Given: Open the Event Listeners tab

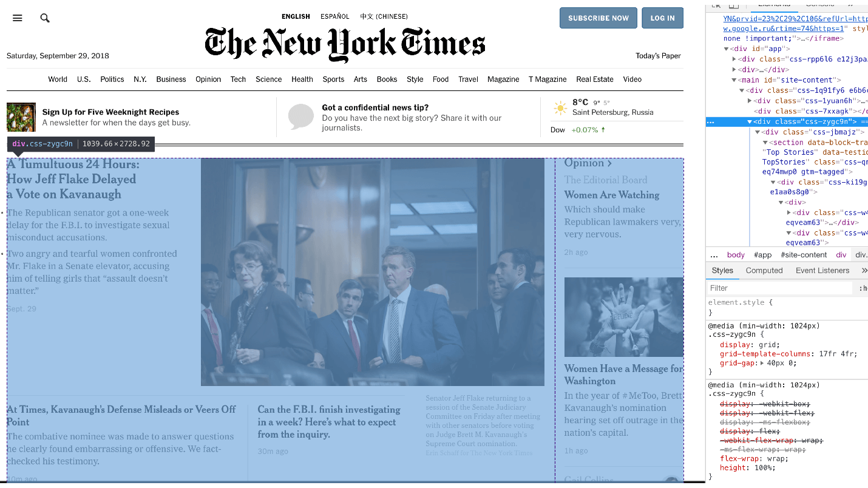Looking at the screenshot, I should [x=822, y=271].
